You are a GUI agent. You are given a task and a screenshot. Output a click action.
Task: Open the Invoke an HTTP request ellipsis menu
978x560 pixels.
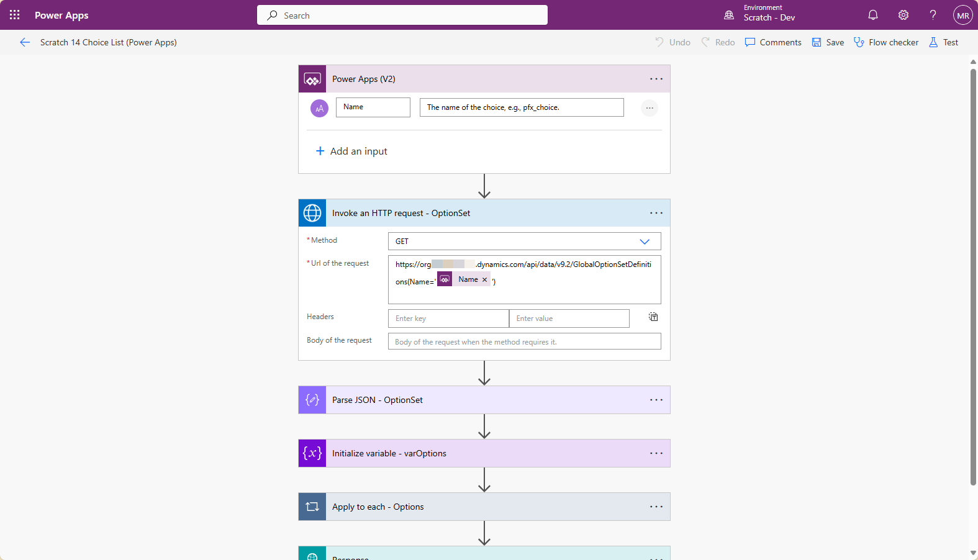click(x=656, y=213)
